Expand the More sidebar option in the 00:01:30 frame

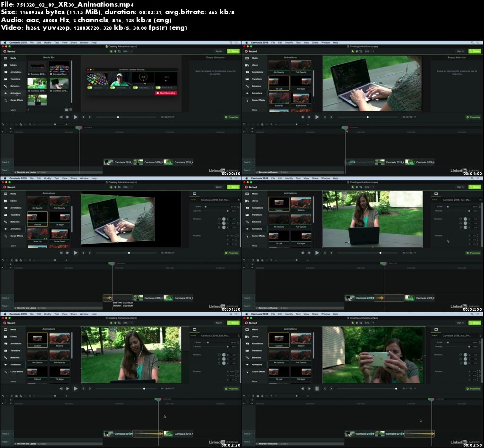click(17, 246)
